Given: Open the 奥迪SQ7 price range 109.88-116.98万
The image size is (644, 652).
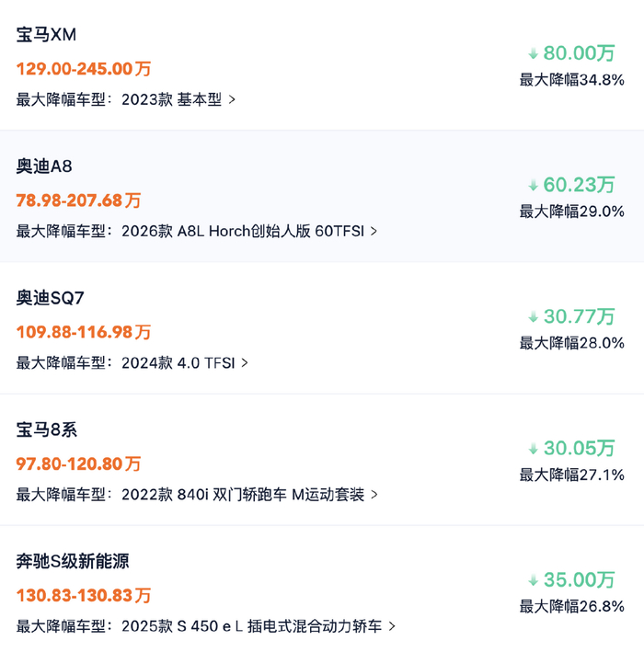Looking at the screenshot, I should [84, 332].
